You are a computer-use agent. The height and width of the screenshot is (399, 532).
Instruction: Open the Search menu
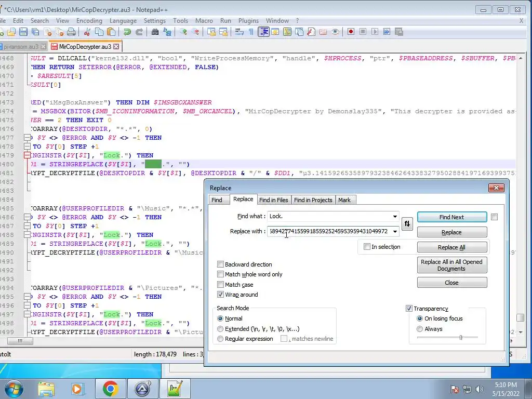coord(39,21)
